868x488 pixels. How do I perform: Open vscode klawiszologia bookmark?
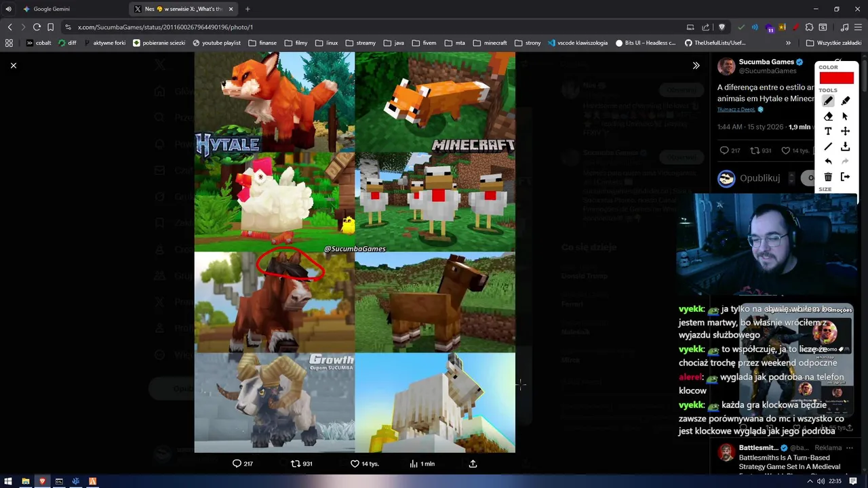tap(578, 43)
